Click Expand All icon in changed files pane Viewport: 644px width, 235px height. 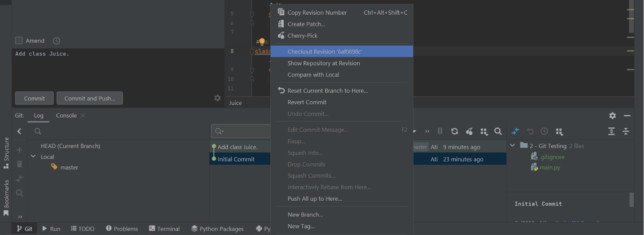coord(611,132)
